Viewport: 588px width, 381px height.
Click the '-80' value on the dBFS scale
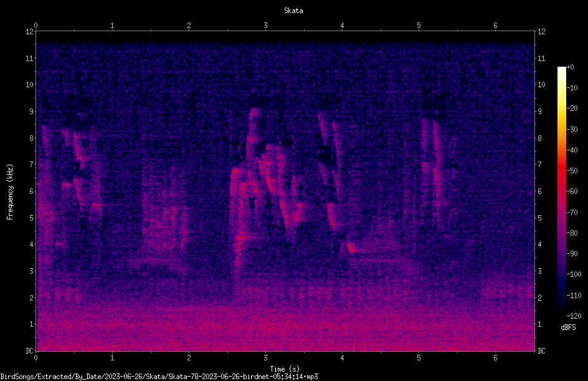[572, 233]
